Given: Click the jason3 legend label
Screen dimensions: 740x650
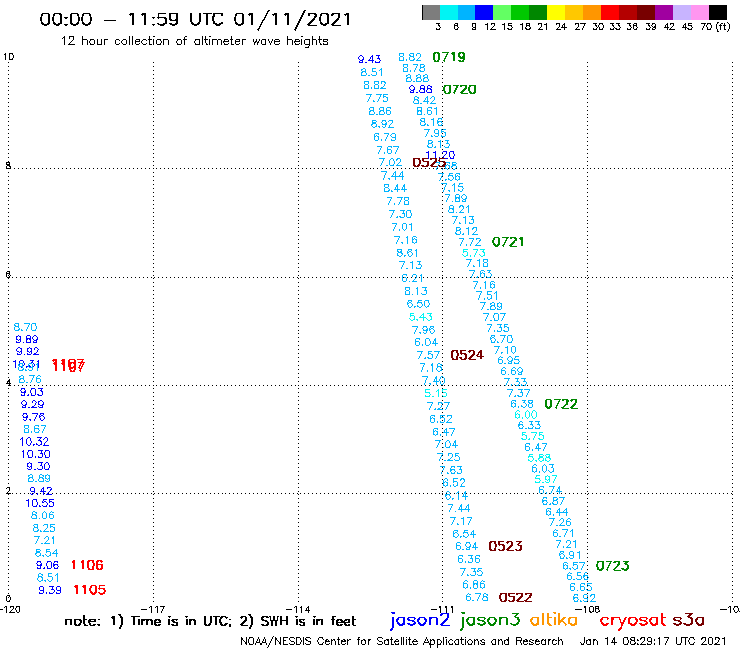Looking at the screenshot, I should pyautogui.click(x=490, y=621).
